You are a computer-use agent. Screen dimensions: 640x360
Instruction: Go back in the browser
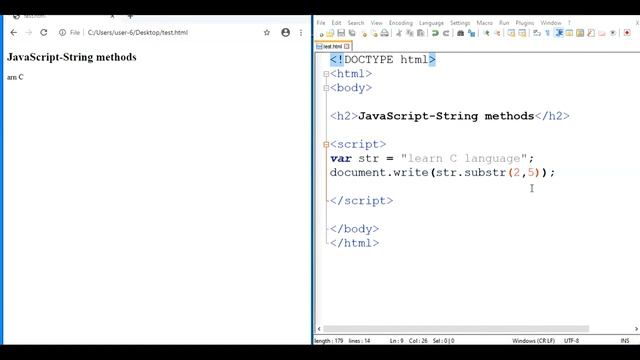click(13, 32)
